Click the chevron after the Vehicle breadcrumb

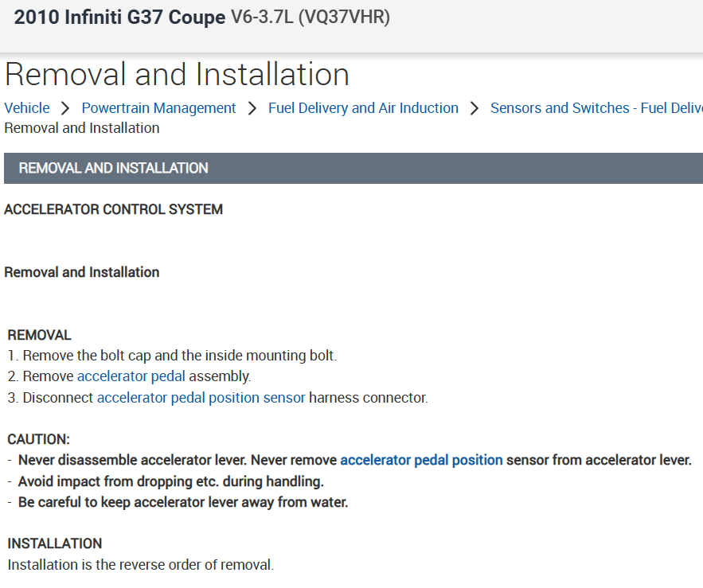click(65, 108)
